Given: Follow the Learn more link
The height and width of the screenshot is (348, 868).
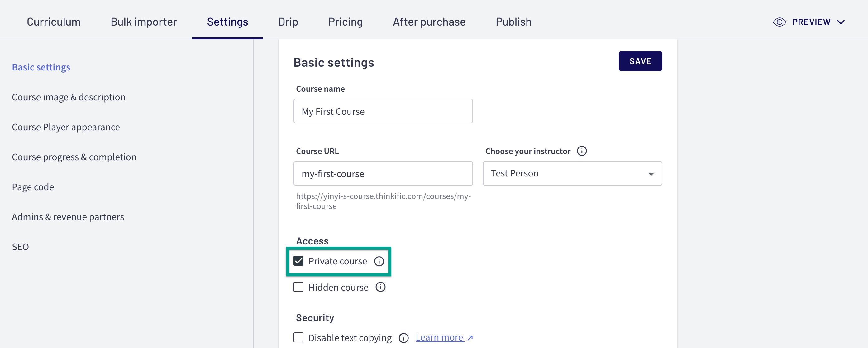Looking at the screenshot, I should click(444, 337).
